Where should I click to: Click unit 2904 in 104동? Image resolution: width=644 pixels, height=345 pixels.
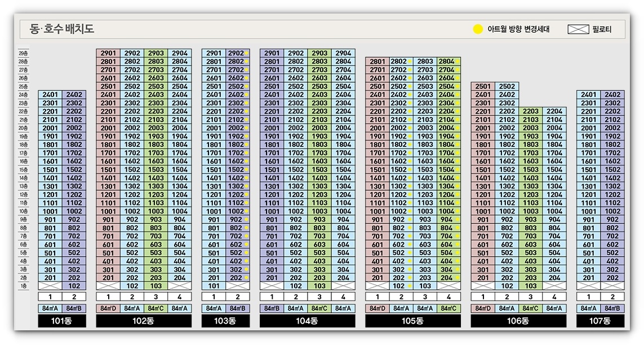tap(343, 53)
